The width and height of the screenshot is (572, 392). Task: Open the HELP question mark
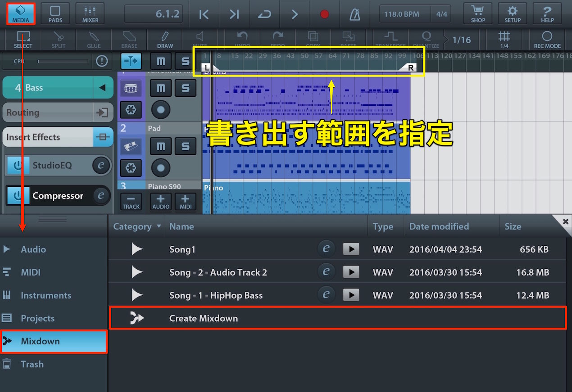[547, 14]
